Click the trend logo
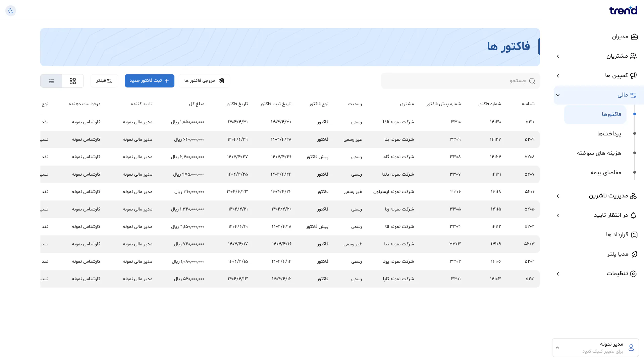This screenshot has width=644, height=362. (x=623, y=10)
